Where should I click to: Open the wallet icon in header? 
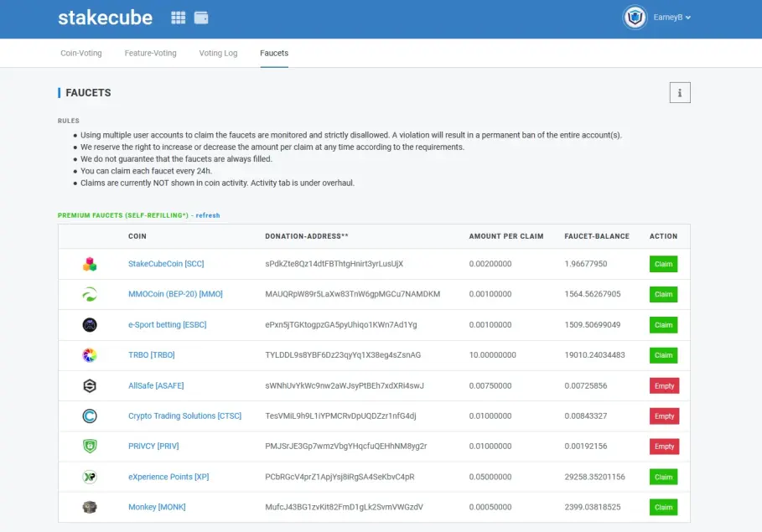pyautogui.click(x=201, y=18)
